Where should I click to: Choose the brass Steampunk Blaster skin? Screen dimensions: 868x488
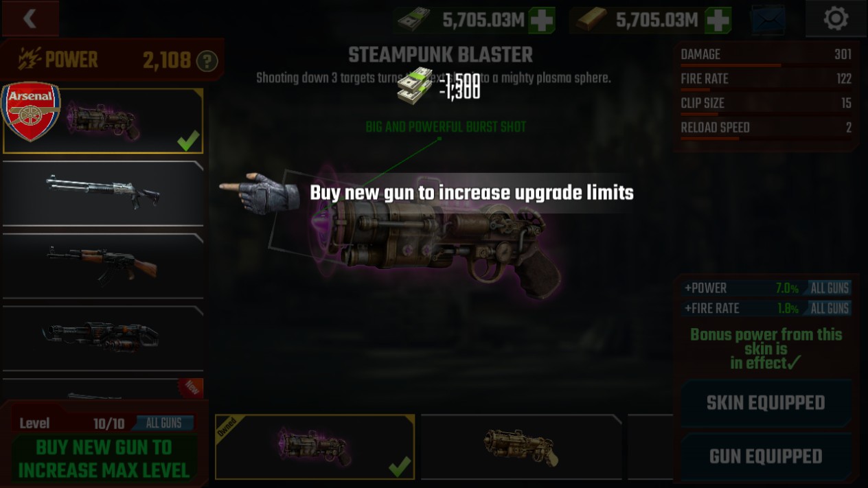(x=521, y=447)
